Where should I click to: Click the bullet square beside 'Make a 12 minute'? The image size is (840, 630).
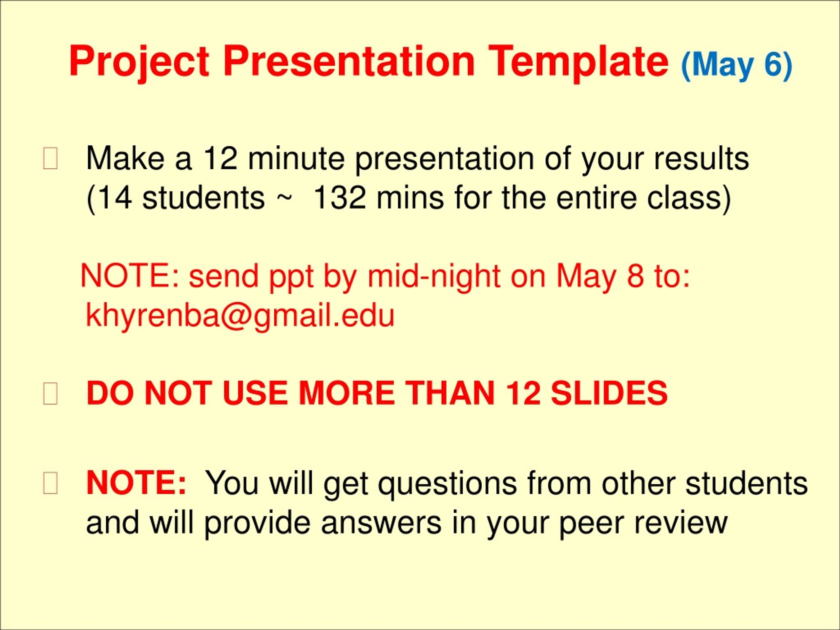tap(51, 160)
